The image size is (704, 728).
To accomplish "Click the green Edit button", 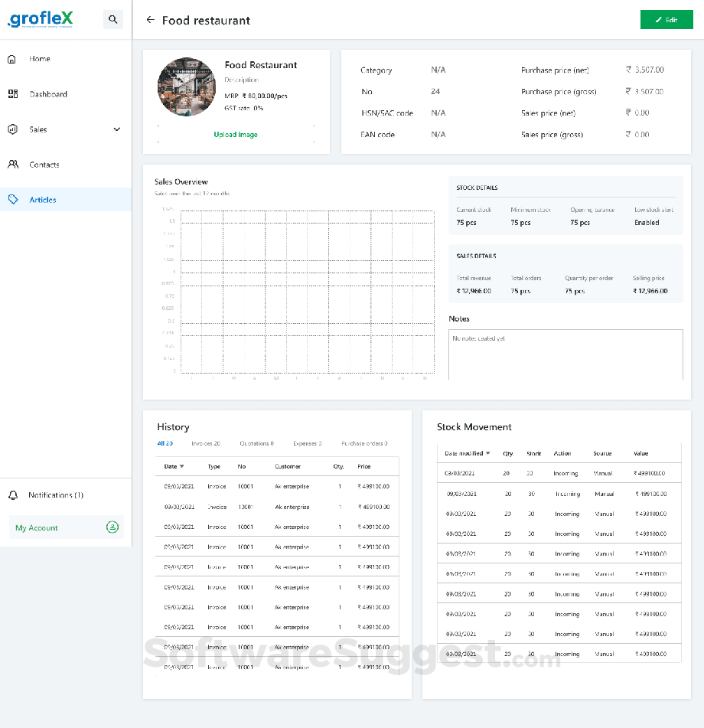I will (x=667, y=19).
